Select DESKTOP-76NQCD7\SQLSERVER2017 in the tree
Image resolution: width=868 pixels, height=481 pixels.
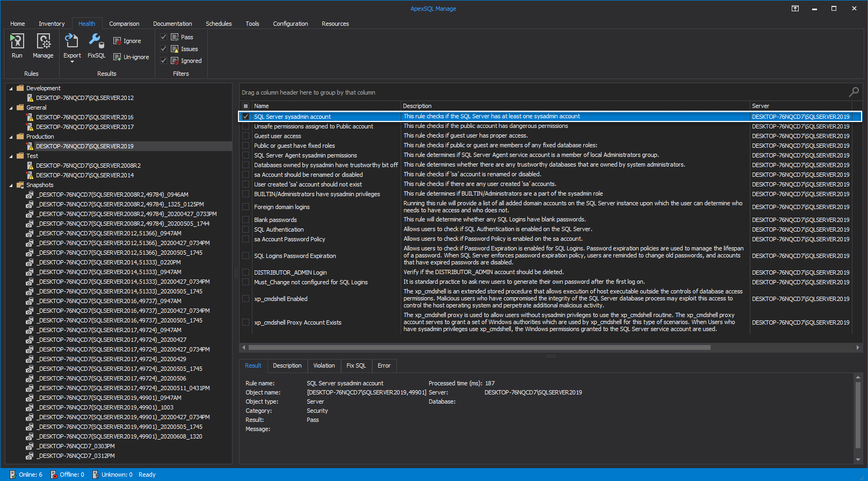(x=85, y=127)
